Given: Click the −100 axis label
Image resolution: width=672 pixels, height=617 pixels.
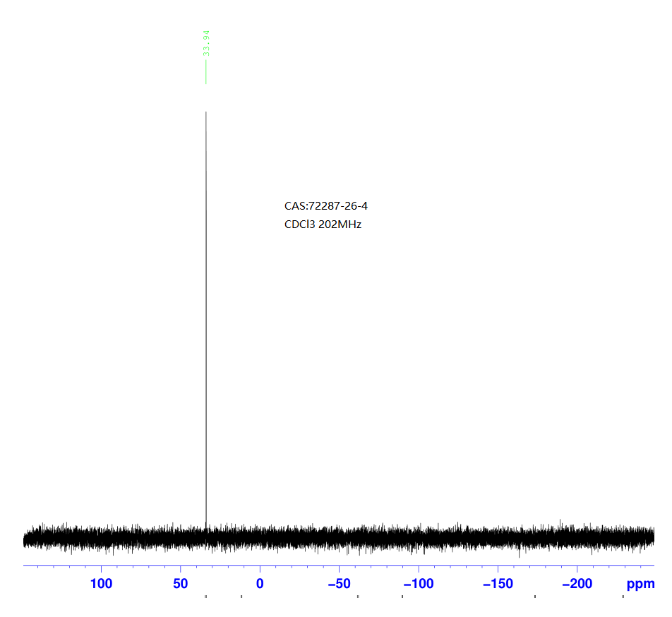Looking at the screenshot, I should pos(419,584).
